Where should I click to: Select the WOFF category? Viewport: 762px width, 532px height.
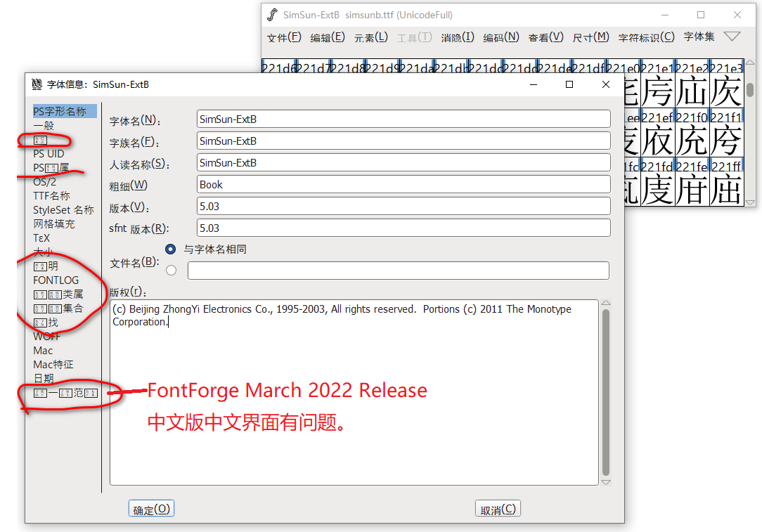46,336
